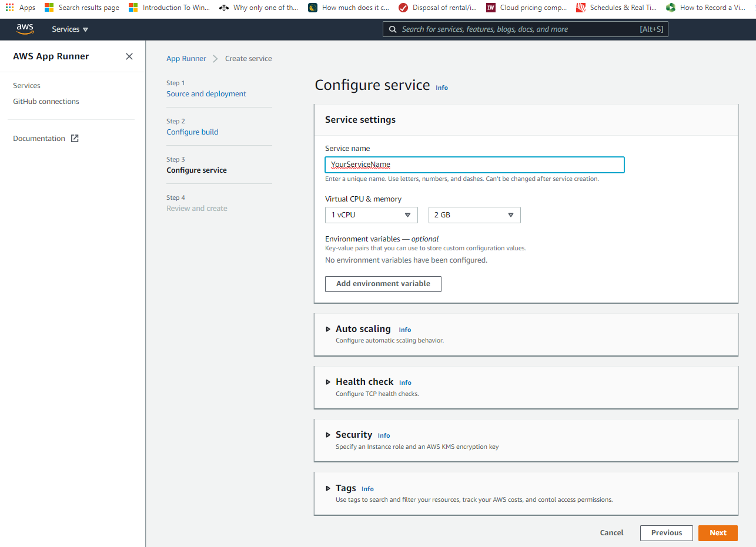Go to Step 1 Source and deployment

206,94
